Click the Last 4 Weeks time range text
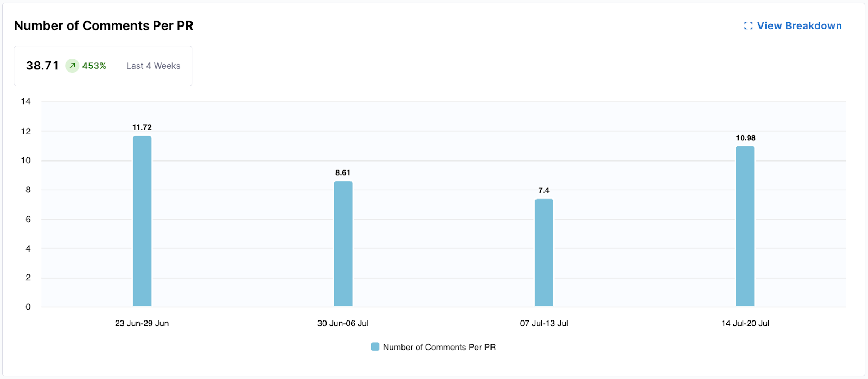This screenshot has width=868, height=379. click(x=152, y=66)
